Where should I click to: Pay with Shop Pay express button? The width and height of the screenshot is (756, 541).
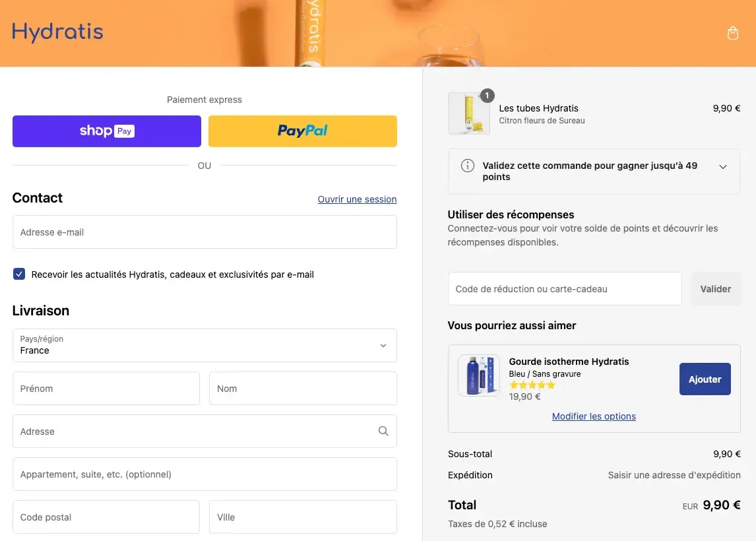[107, 131]
